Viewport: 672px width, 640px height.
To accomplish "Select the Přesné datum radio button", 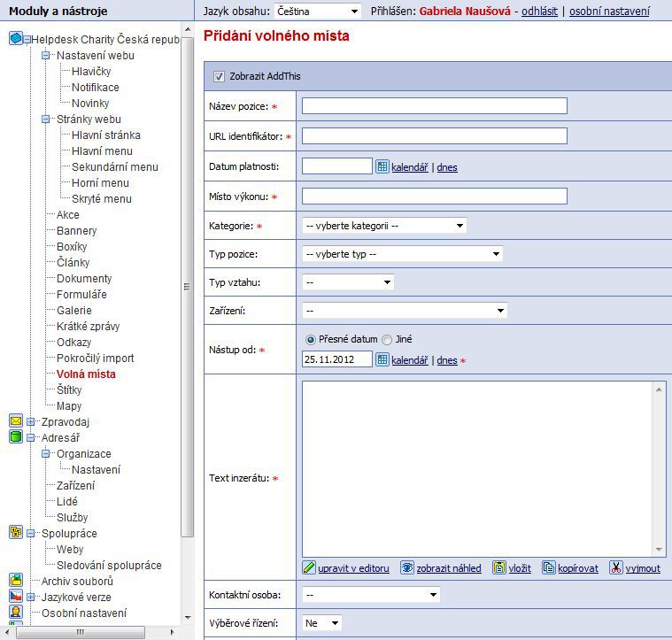I will click(x=310, y=340).
